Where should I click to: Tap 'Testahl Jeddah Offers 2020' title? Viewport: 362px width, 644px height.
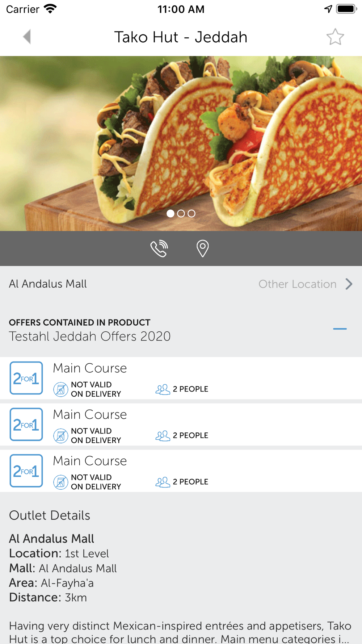tap(90, 336)
